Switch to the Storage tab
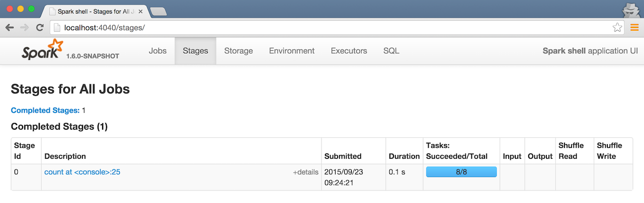The width and height of the screenshot is (644, 203). (238, 51)
